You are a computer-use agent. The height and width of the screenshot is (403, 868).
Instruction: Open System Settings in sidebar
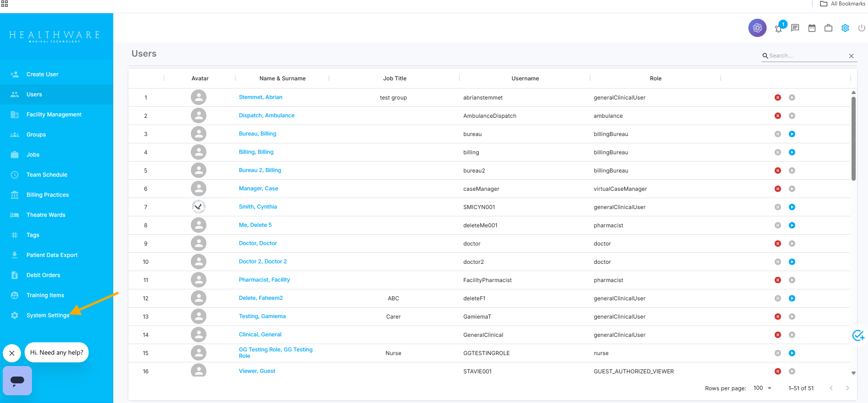click(47, 315)
